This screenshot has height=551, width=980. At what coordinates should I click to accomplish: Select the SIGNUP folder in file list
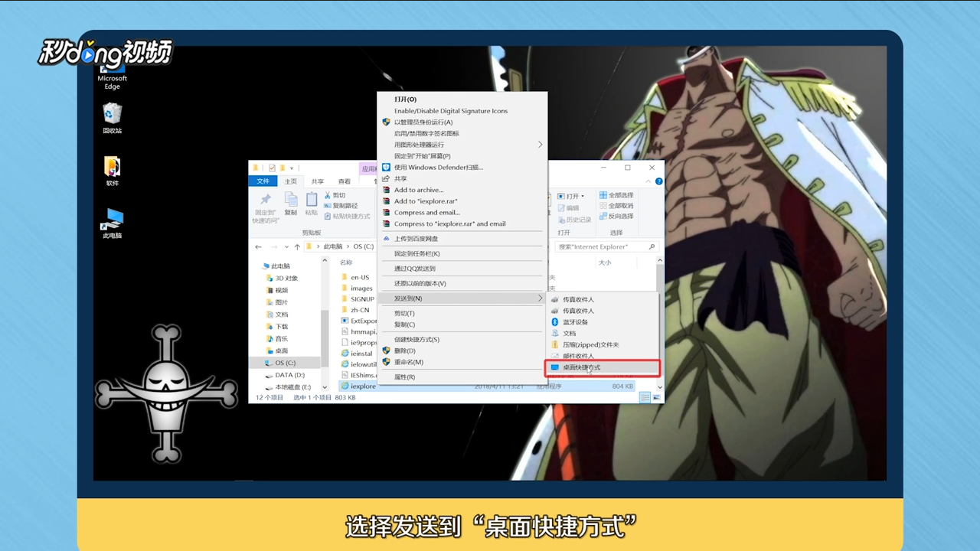click(x=358, y=299)
